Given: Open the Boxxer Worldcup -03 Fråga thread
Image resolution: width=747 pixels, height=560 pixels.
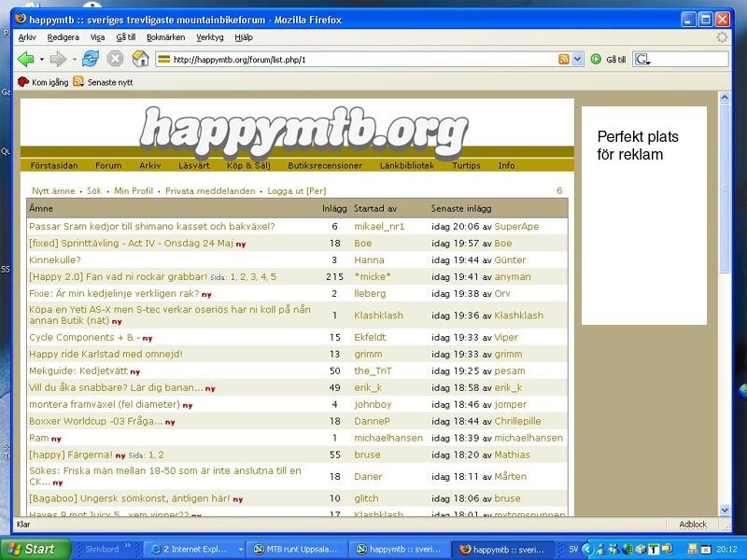Looking at the screenshot, I should coord(96,421).
